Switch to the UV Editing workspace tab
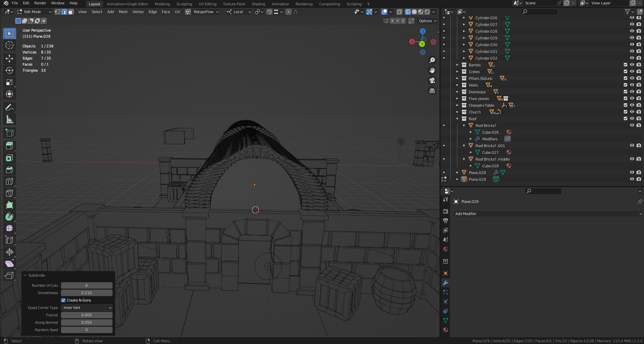This screenshot has width=644, height=344. click(x=207, y=4)
